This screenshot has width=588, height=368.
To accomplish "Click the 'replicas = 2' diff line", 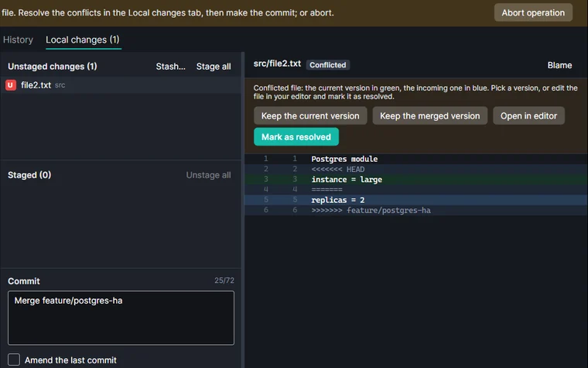I will (x=416, y=200).
